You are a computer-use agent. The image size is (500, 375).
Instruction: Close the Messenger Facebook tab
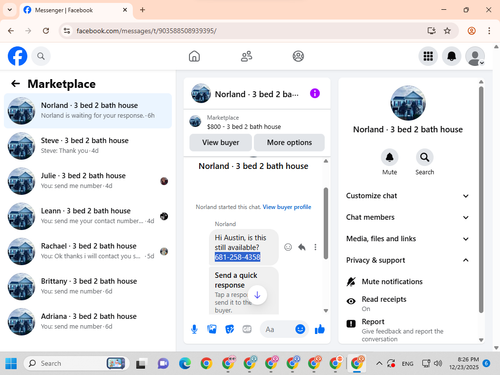pyautogui.click(x=125, y=10)
